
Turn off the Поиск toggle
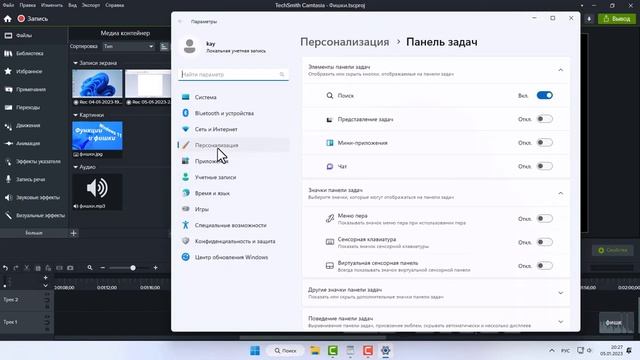click(544, 96)
